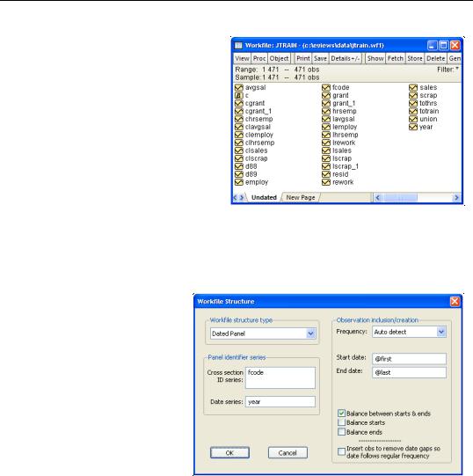Click Cancel in Workfile Structure dialog
The width and height of the screenshot is (473, 476).
pos(287,452)
